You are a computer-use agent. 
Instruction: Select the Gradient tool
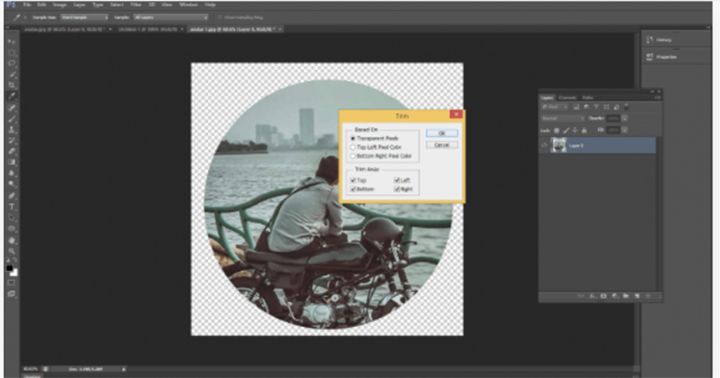pos(11,163)
